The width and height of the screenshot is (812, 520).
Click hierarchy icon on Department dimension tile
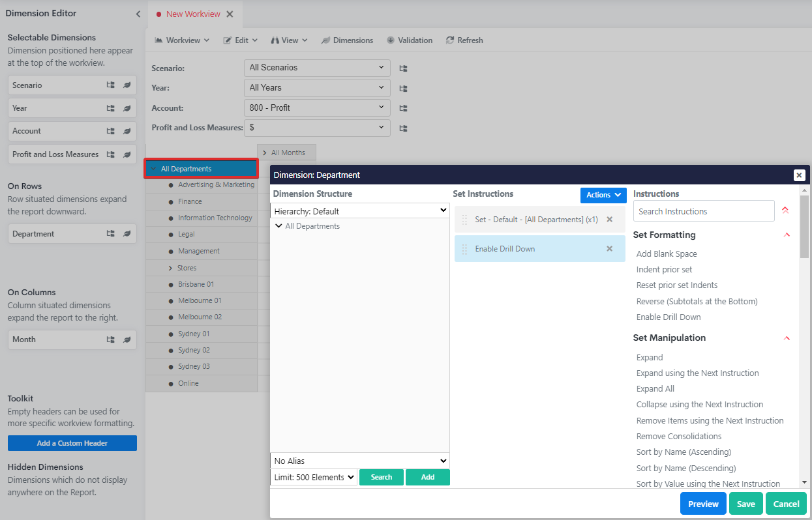(x=111, y=234)
